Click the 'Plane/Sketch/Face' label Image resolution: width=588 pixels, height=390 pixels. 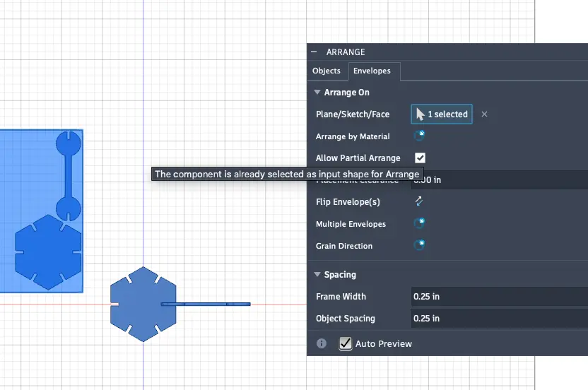pyautogui.click(x=353, y=114)
